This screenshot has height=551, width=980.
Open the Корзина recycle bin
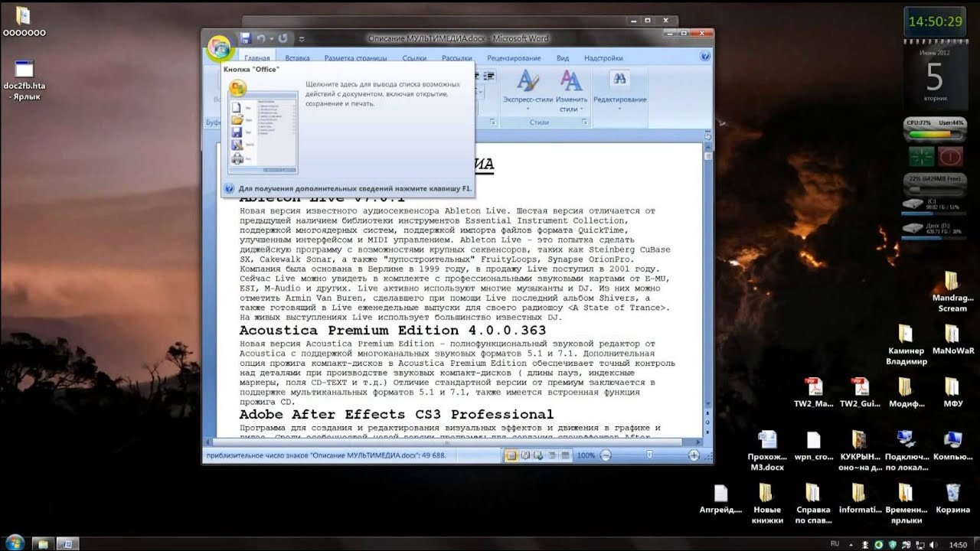(952, 499)
